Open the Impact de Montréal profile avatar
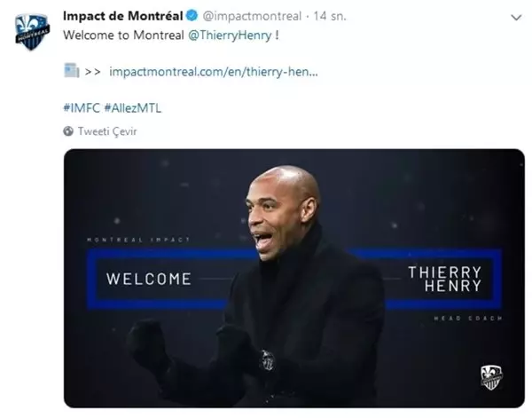The image size is (532, 418). pyautogui.click(x=32, y=32)
